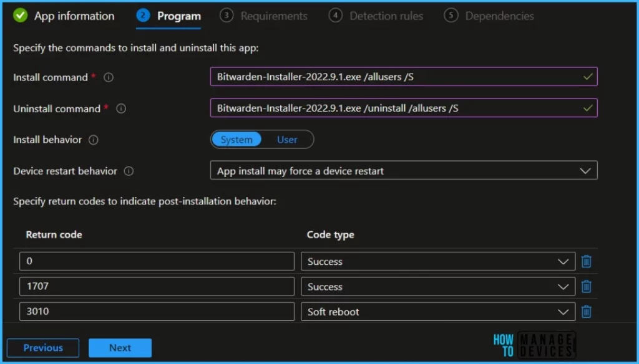Select the Program step tab
Screen dimensions: 639x364
coord(168,16)
